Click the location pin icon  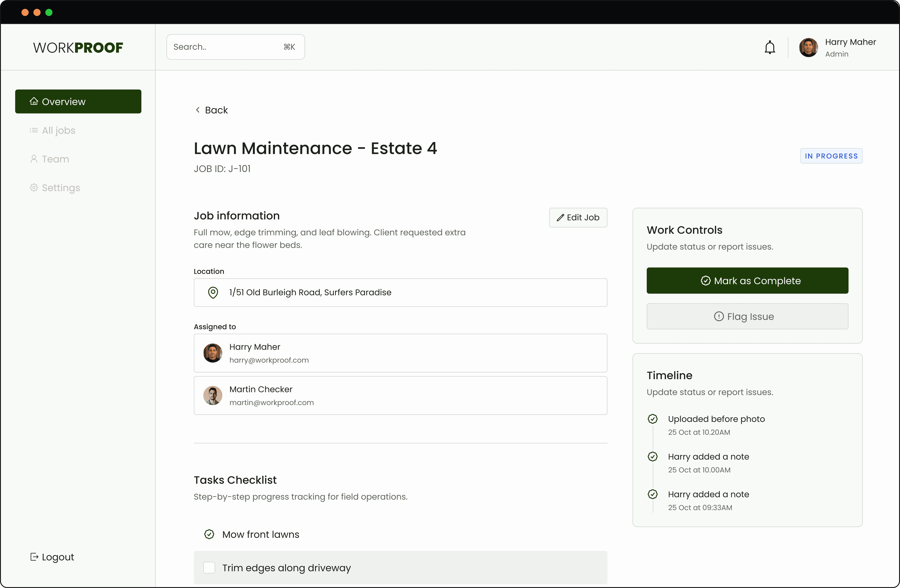(213, 292)
